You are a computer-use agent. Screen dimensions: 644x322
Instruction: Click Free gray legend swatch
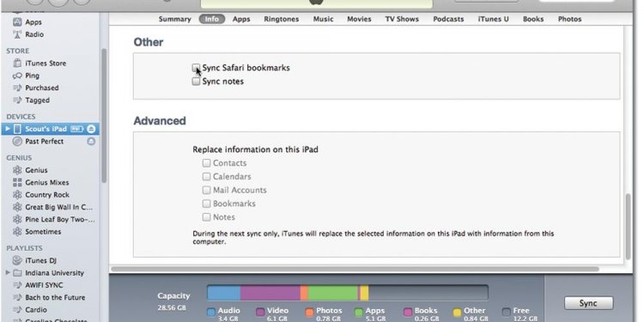pos(507,313)
